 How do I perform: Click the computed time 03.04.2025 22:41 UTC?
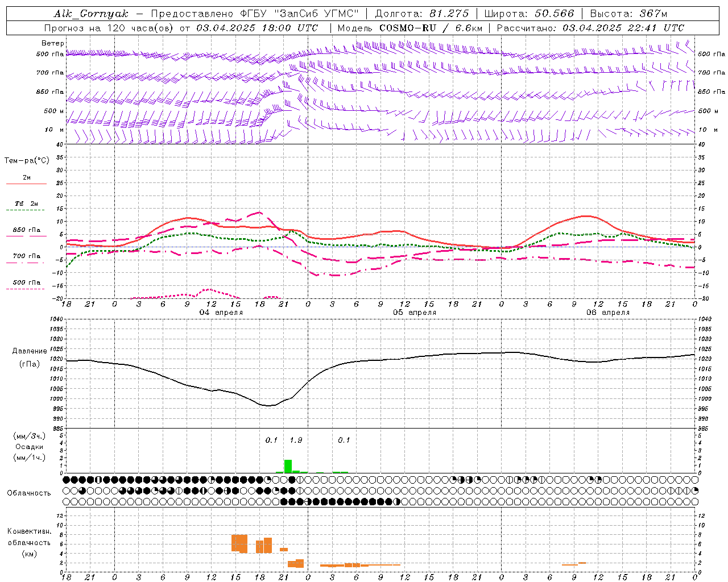coord(623,28)
